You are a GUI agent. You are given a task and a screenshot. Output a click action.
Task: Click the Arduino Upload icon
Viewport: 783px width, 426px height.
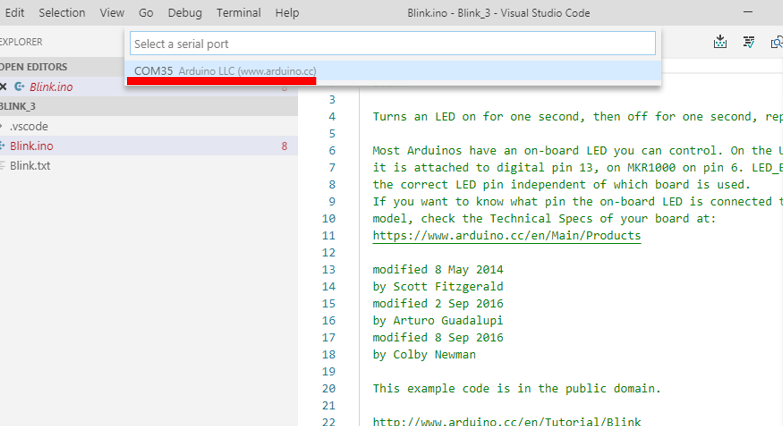pyautogui.click(x=720, y=42)
